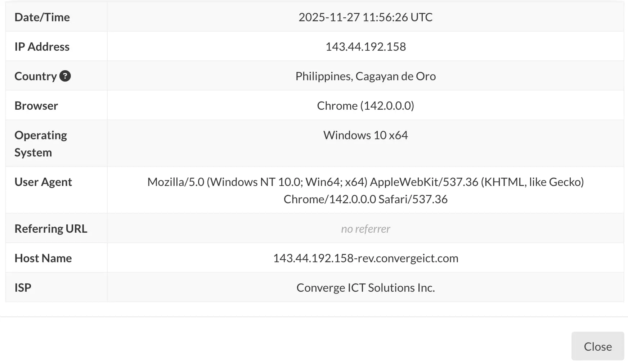Select the location Philippines, Cagayan de Oro
The image size is (628, 364).
365,76
